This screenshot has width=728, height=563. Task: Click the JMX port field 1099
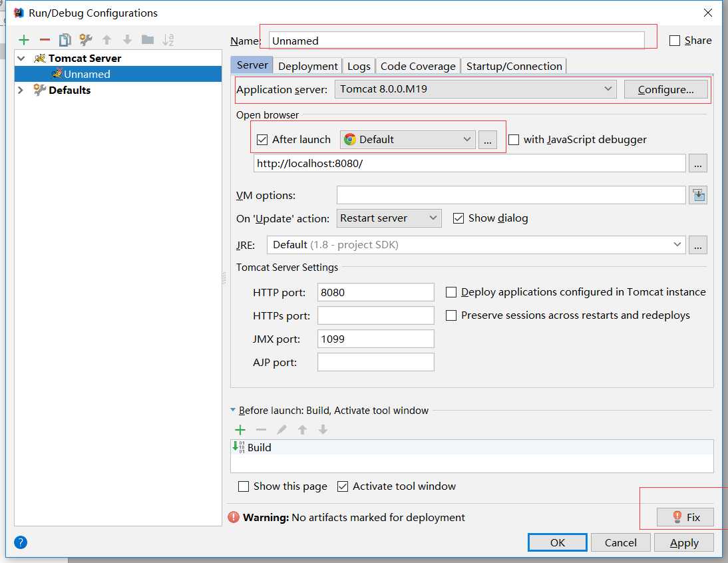tap(375, 339)
